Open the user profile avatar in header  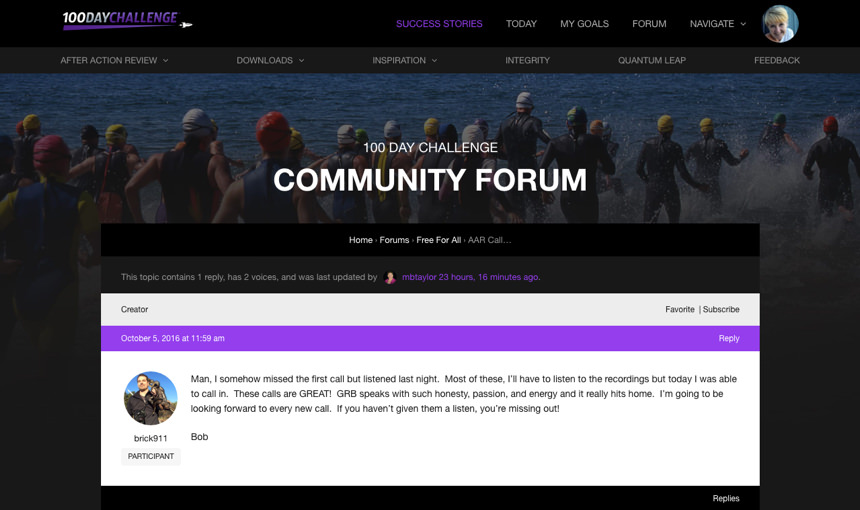tap(780, 24)
